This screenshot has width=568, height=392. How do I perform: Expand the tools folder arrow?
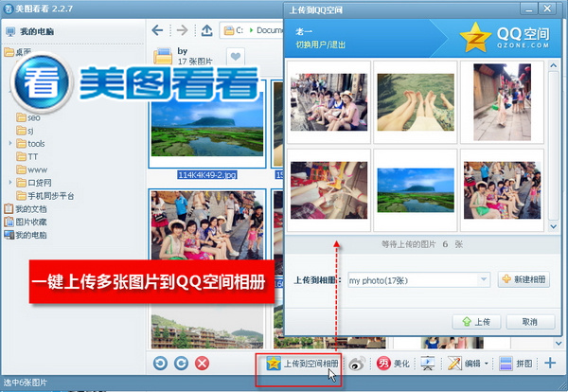tap(10, 143)
